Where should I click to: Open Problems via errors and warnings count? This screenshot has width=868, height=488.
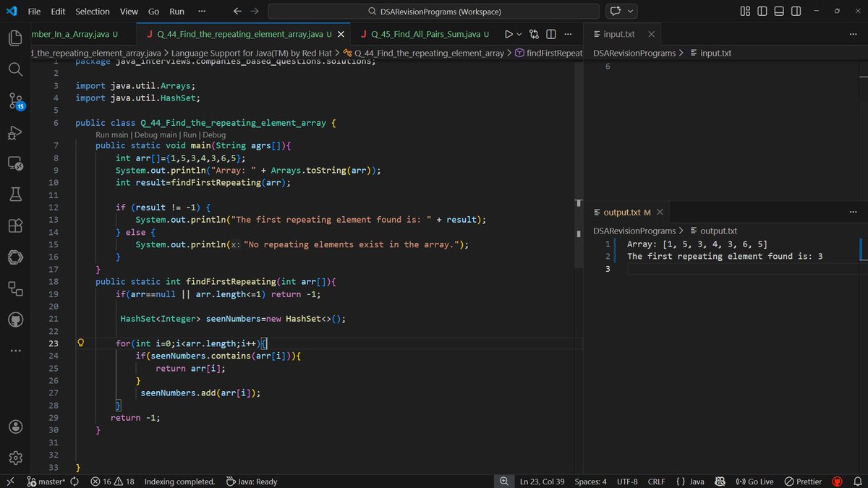pos(113,481)
